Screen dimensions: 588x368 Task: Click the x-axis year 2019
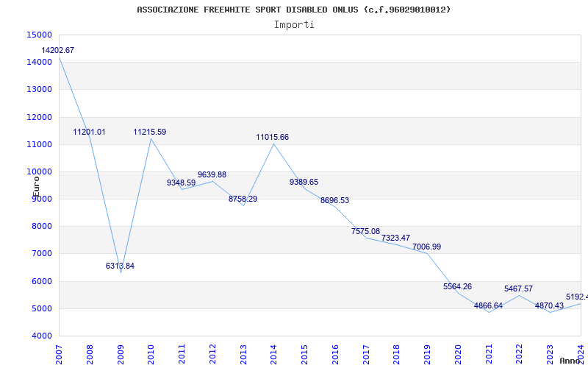pyautogui.click(x=428, y=355)
